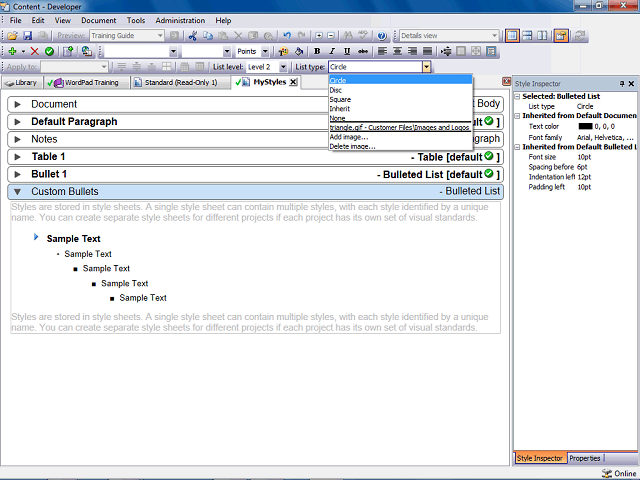This screenshot has height=480, width=640.
Task: Toggle Italic formatting
Action: click(x=332, y=51)
